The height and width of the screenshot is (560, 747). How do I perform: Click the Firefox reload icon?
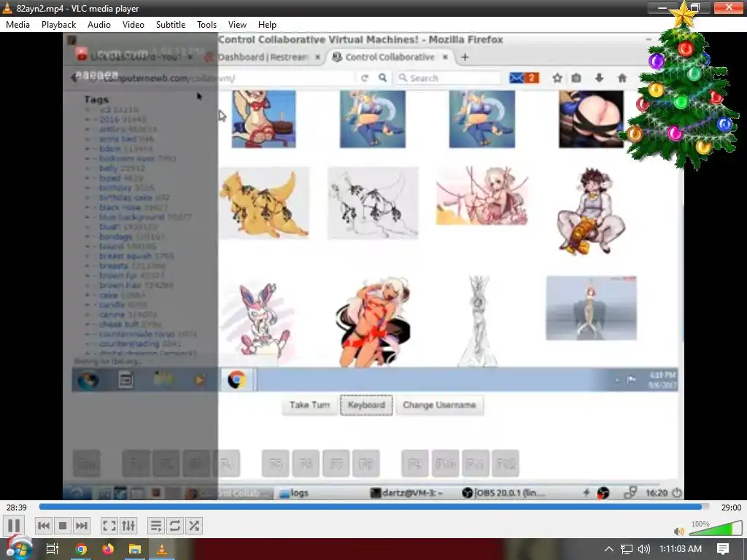(x=365, y=78)
